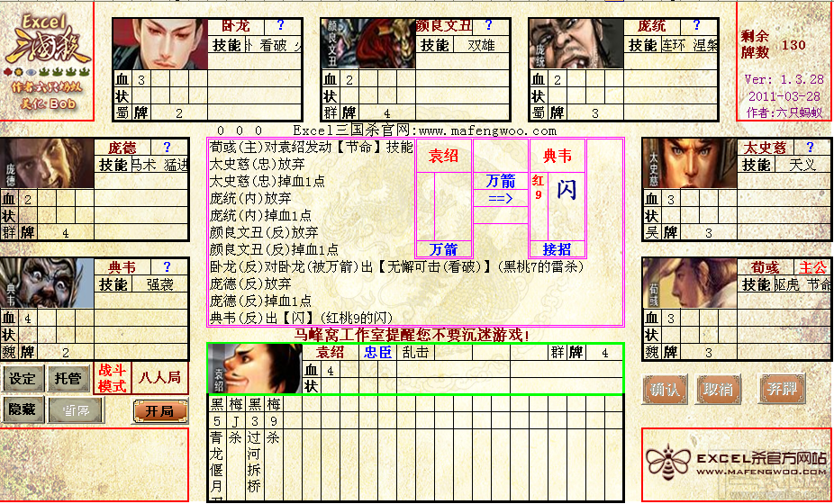Select the 黑5 青龙偃月刀 hand card
Image resolution: width=834 pixels, height=504 pixels.
[216, 448]
